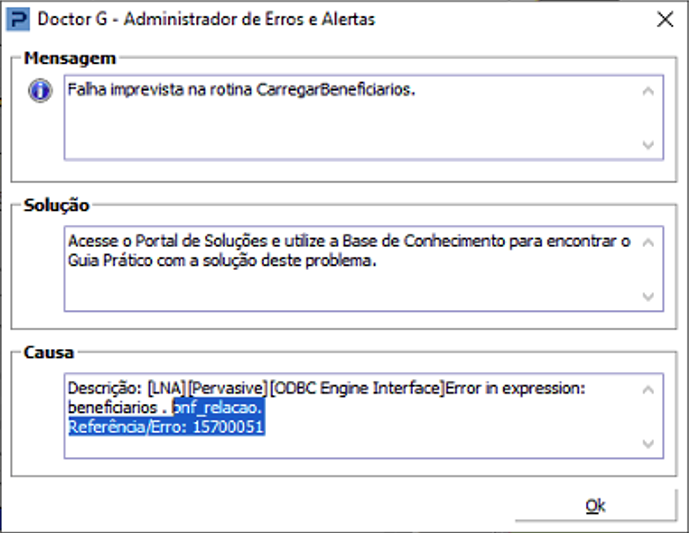Screen dimensions: 689x533
Task: Click the down arrow of Mensagem scrollbar
Action: tap(648, 145)
